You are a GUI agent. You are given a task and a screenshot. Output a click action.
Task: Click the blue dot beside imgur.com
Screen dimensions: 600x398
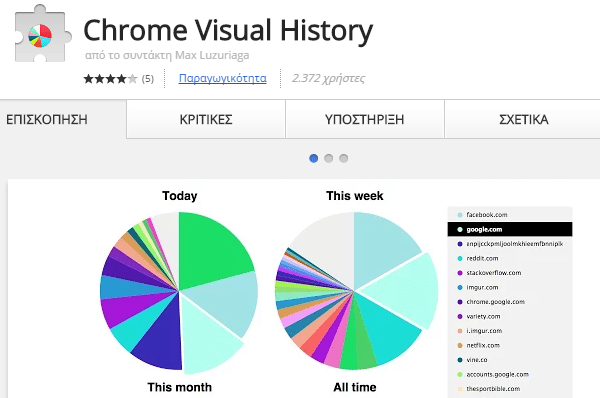coord(460,287)
